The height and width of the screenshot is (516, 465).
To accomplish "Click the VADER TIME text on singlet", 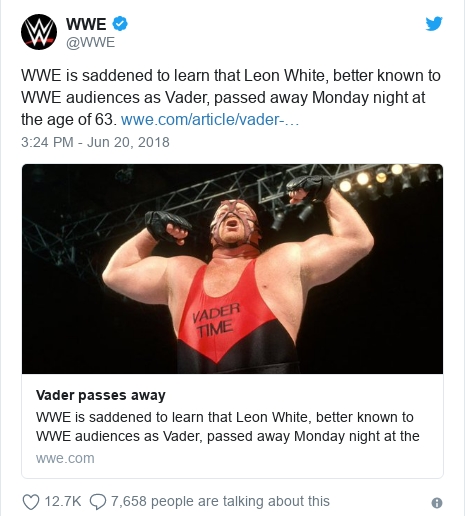I will pos(216,320).
